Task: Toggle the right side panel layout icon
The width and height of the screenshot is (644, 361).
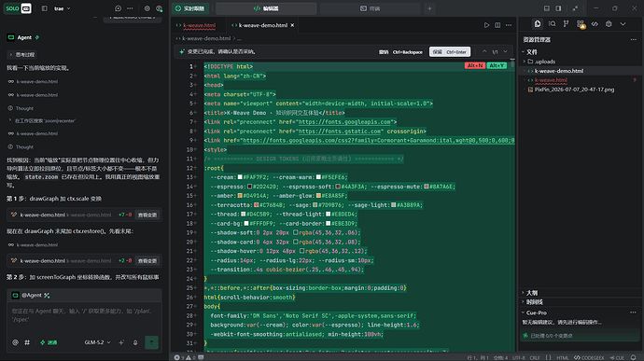Action: tap(558, 8)
